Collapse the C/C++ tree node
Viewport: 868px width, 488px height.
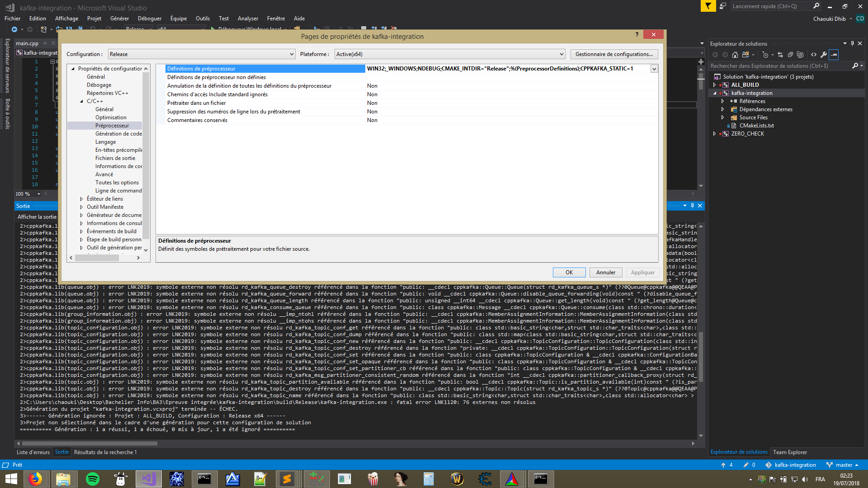pos(82,101)
